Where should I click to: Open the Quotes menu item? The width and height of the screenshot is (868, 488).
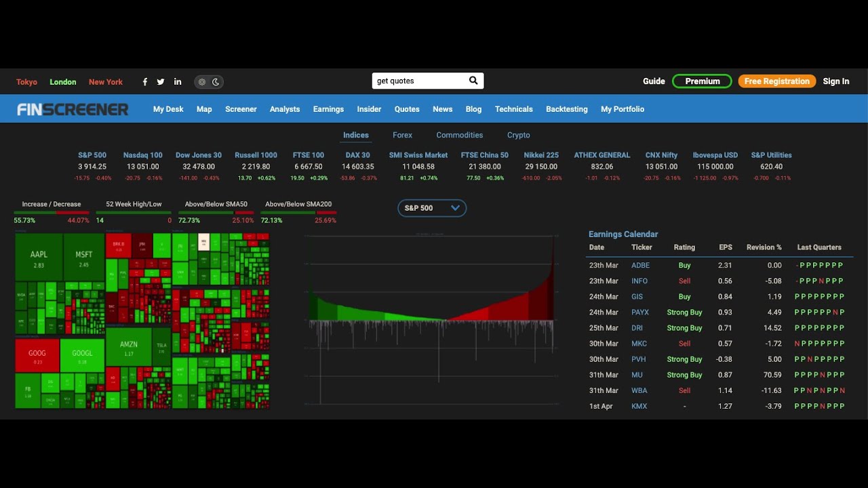[407, 109]
